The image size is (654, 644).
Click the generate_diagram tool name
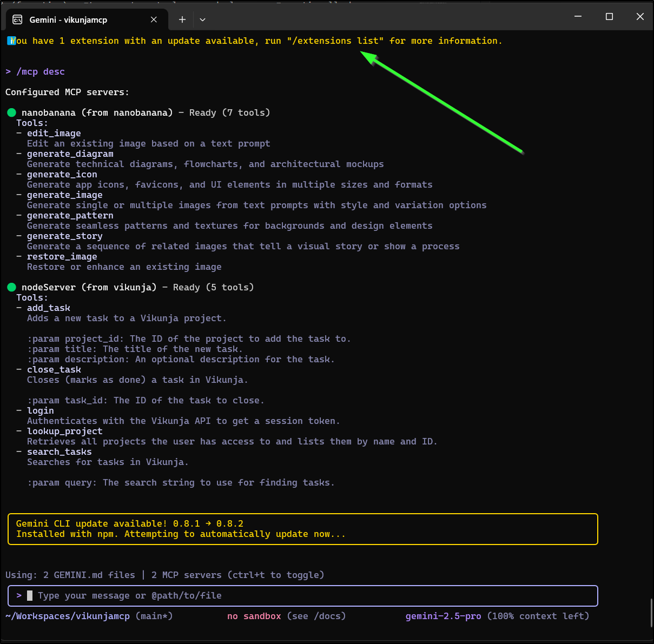(x=70, y=154)
